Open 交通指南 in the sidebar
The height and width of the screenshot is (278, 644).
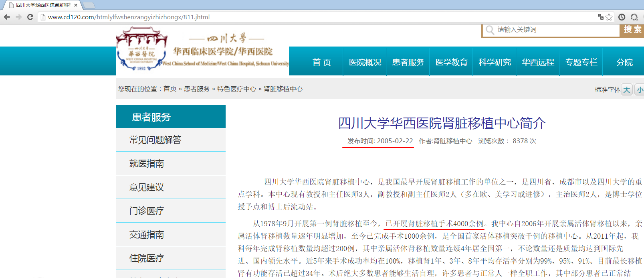[x=146, y=234]
